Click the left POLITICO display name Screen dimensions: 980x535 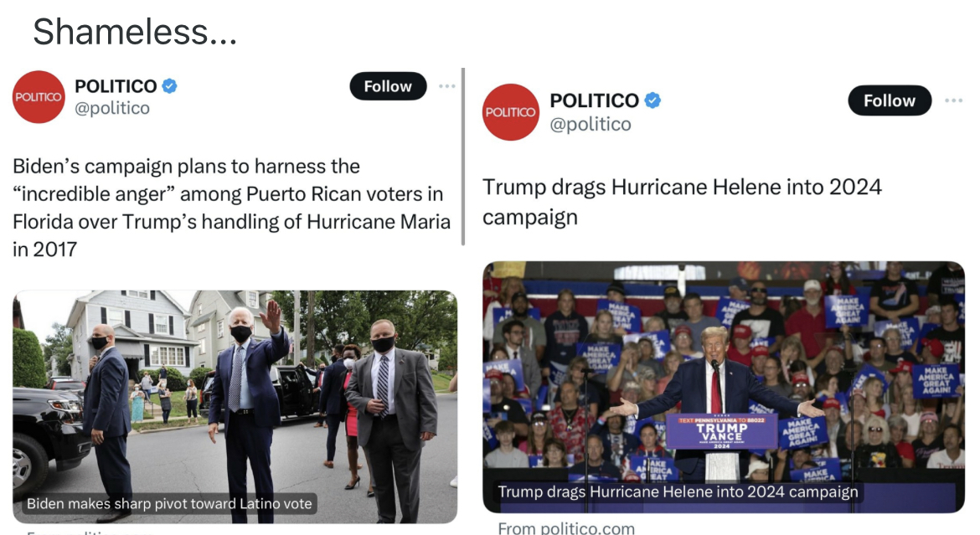coord(116,85)
